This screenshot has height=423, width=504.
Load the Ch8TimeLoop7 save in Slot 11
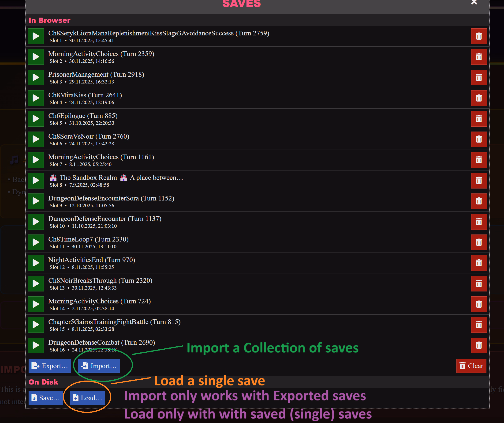[x=36, y=242]
